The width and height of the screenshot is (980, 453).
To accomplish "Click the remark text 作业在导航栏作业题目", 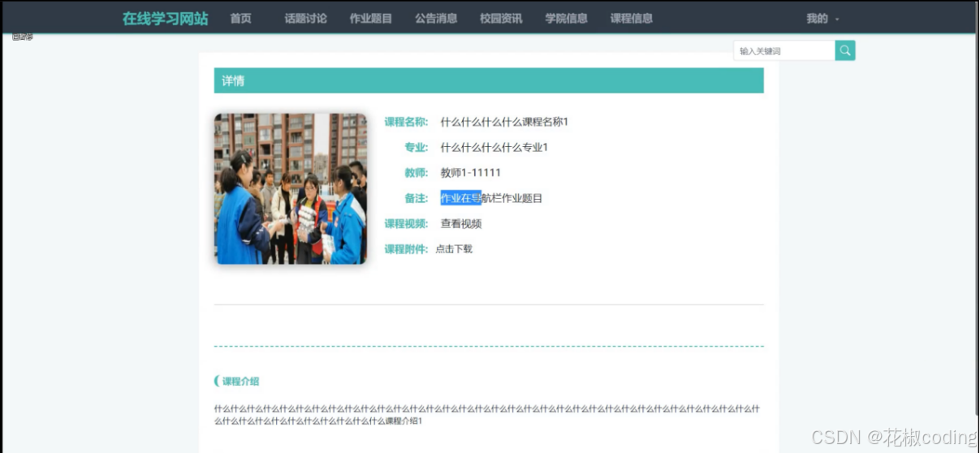I will (491, 198).
